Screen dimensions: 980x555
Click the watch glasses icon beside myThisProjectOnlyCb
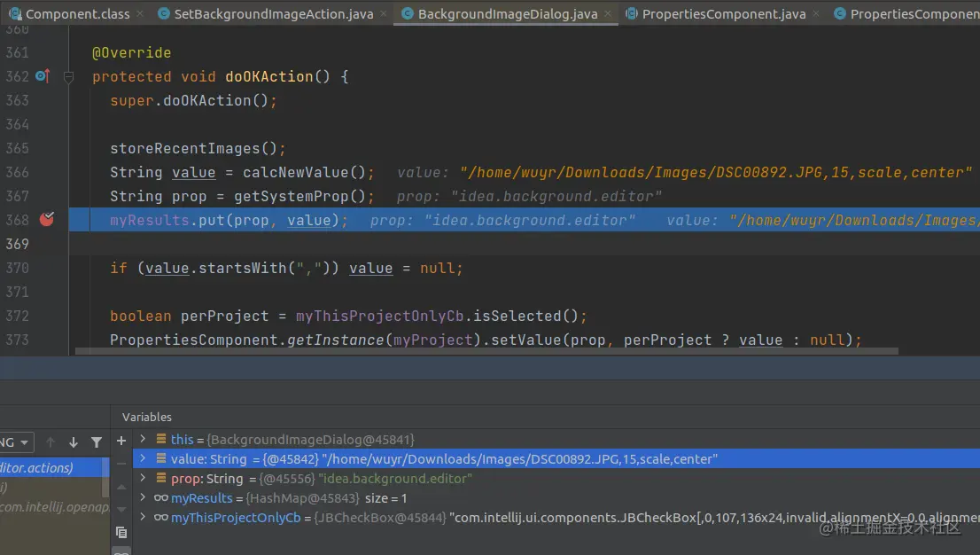(160, 518)
